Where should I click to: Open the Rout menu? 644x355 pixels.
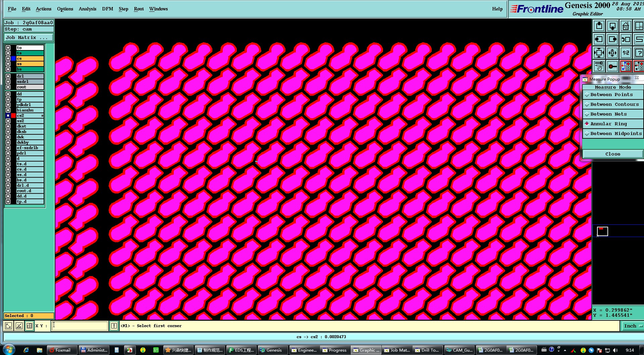click(139, 9)
